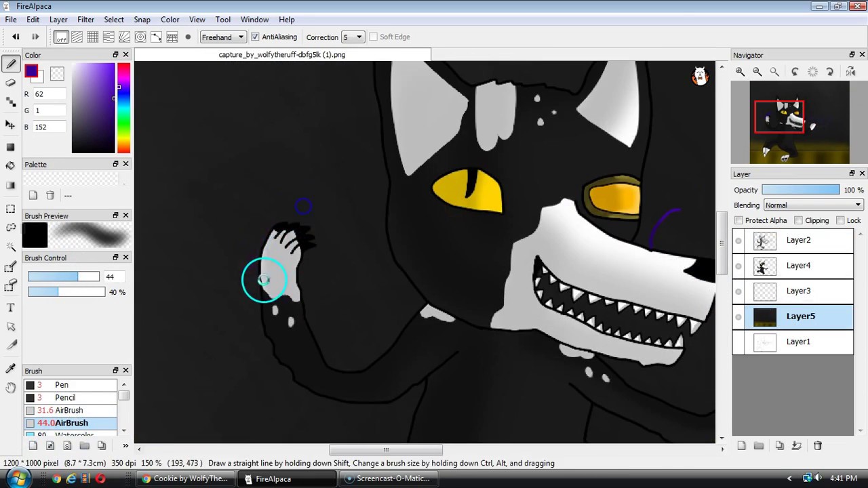Viewport: 868px width, 488px height.
Task: Toggle the Soft Edge checkbox
Action: coord(373,37)
